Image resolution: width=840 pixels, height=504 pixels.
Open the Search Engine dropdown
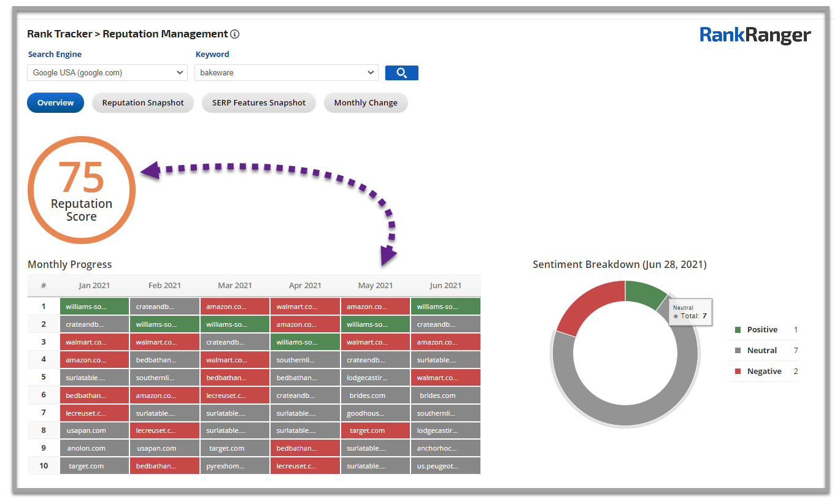click(x=107, y=73)
